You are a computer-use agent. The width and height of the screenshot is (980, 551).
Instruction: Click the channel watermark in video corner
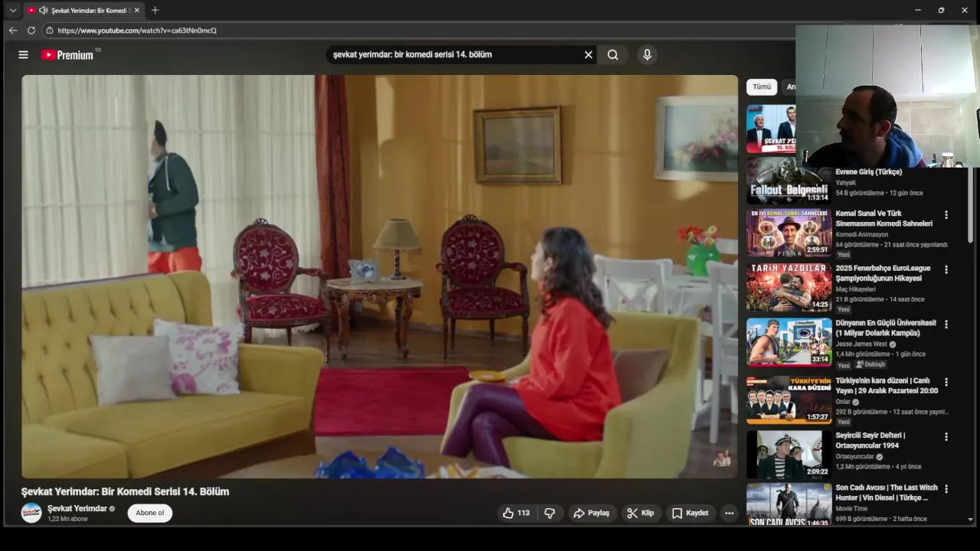[722, 458]
